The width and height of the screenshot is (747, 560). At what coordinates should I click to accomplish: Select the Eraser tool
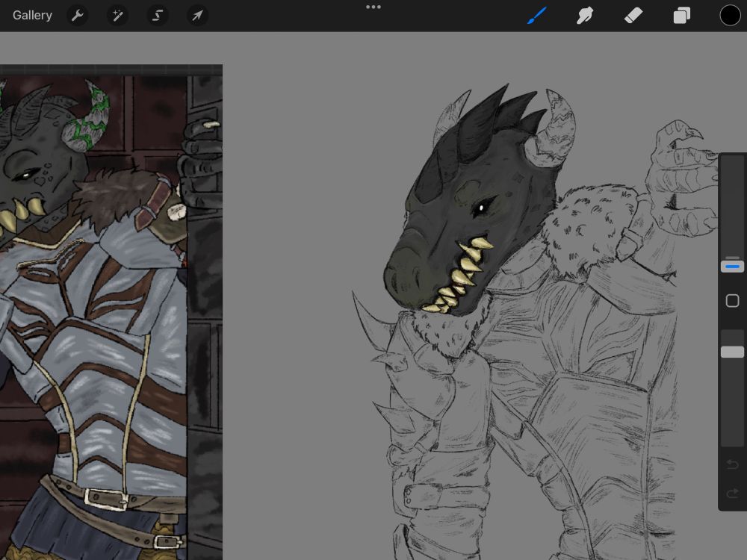pyautogui.click(x=633, y=15)
